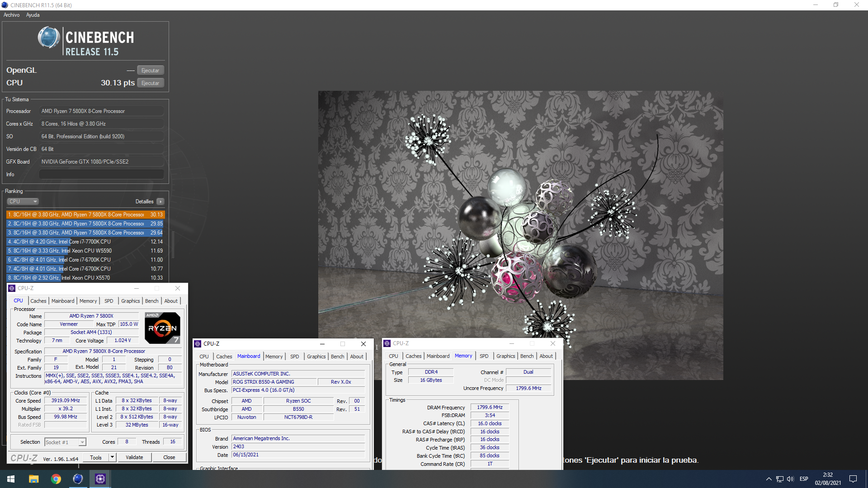This screenshot has height=488, width=868.
Task: Open the Ayuda menu
Action: pyautogui.click(x=33, y=15)
